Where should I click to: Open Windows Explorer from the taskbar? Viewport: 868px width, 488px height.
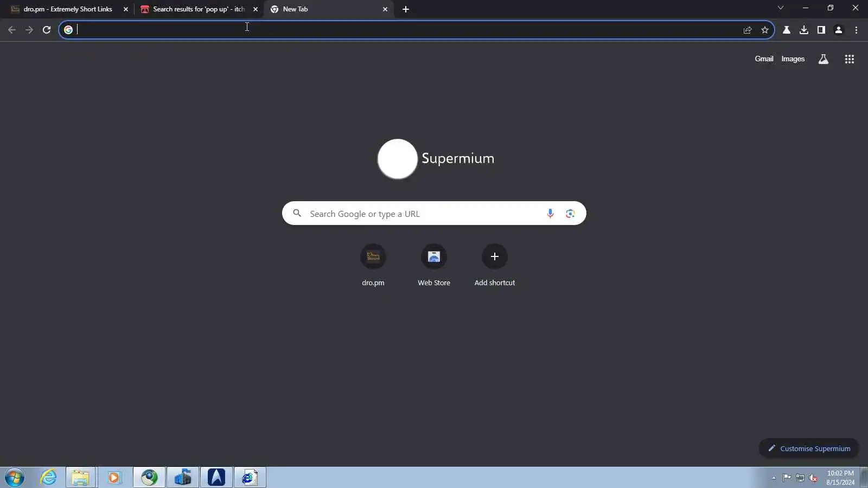click(x=80, y=478)
